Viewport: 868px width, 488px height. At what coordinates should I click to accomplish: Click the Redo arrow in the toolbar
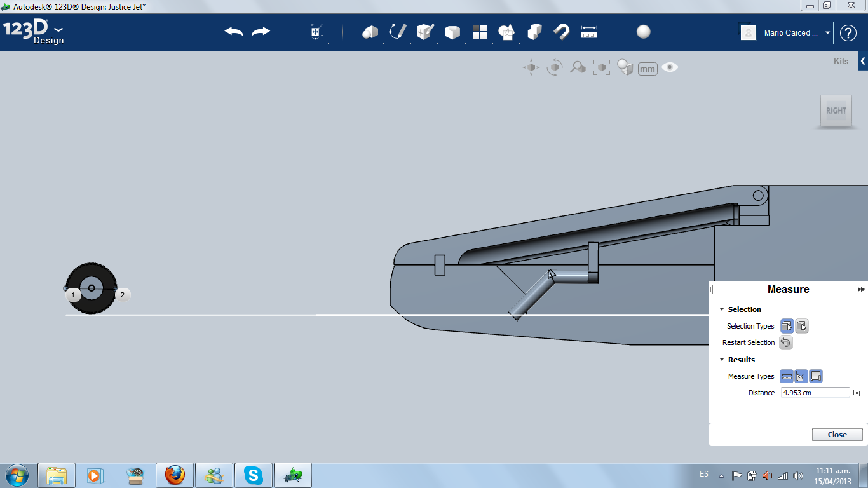(261, 32)
